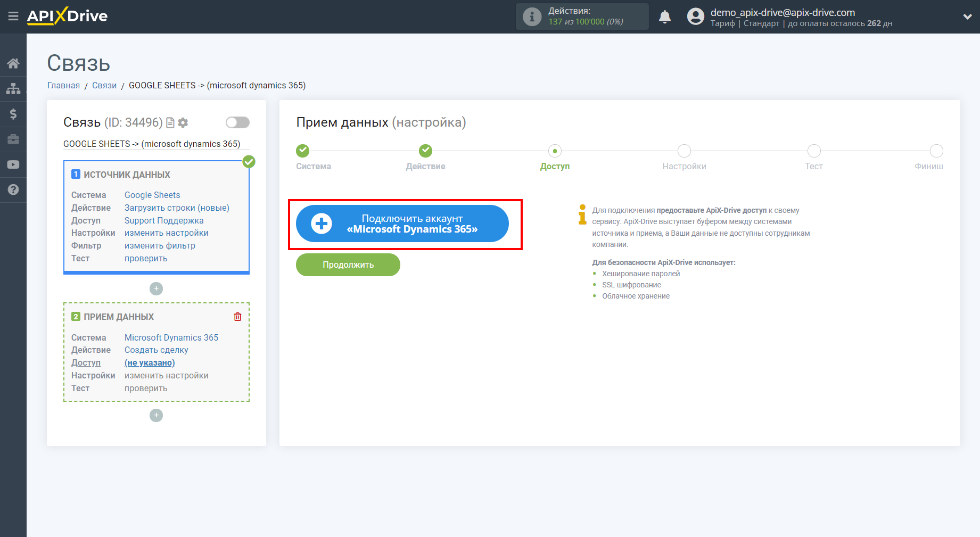
Task: Open the Связи breadcrumb link
Action: click(104, 85)
